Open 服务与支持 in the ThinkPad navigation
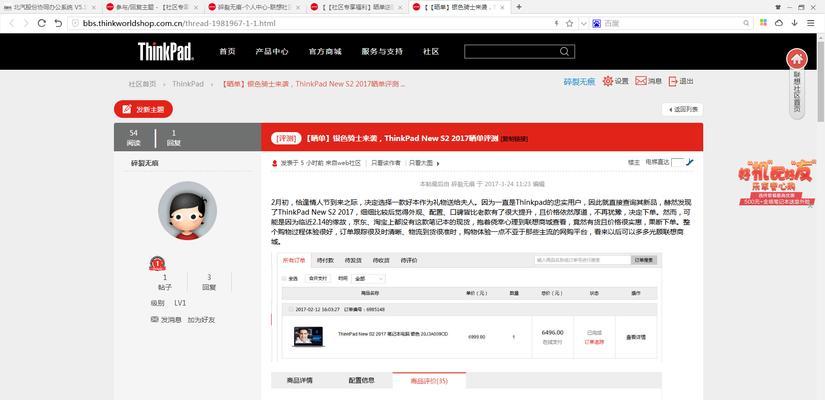 (382, 52)
